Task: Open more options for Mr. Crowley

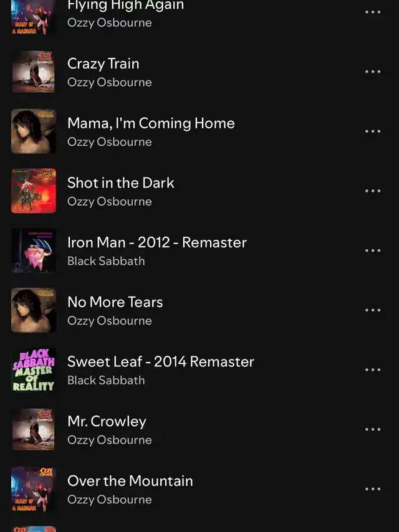Action: (373, 429)
